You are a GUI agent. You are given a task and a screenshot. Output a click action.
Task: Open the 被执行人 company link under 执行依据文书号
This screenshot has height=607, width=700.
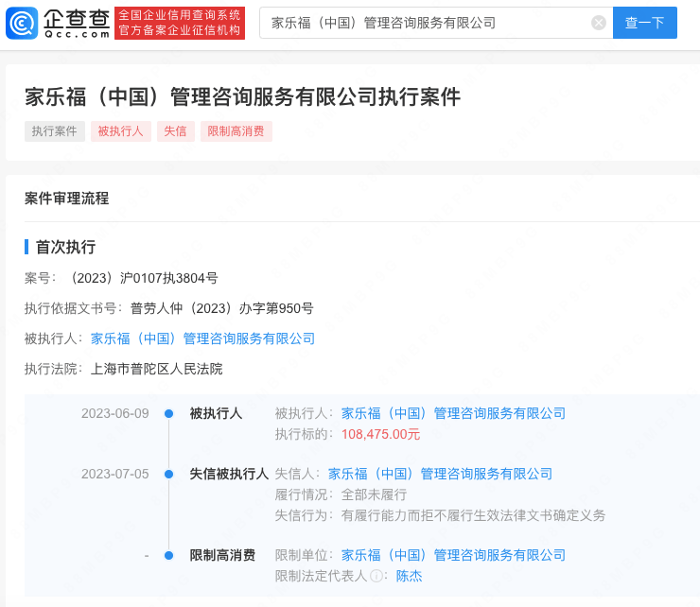202,338
